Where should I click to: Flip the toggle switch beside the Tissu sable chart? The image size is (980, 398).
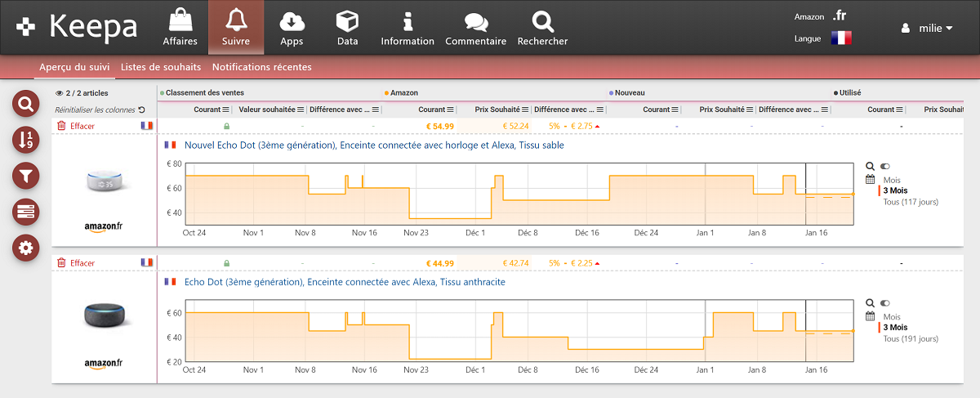(x=885, y=167)
